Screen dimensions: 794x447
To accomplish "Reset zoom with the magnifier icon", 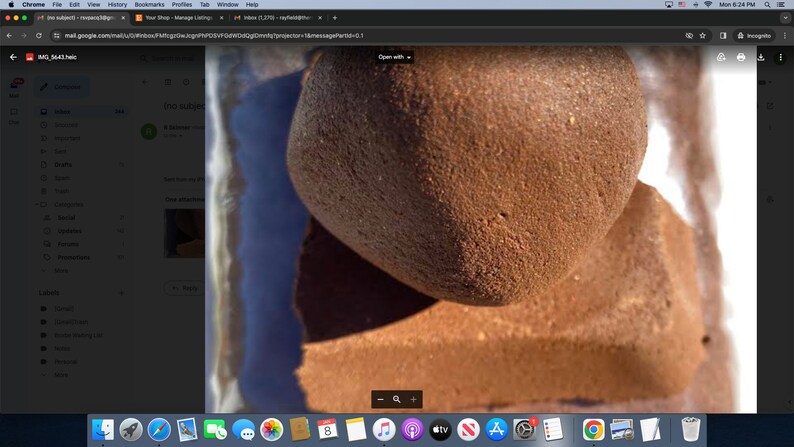I will pos(396,399).
